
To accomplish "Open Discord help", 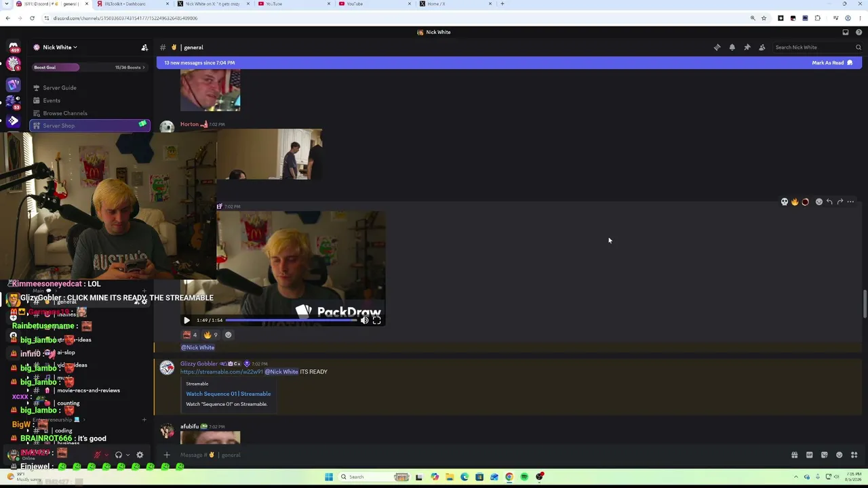I will pos(859,32).
